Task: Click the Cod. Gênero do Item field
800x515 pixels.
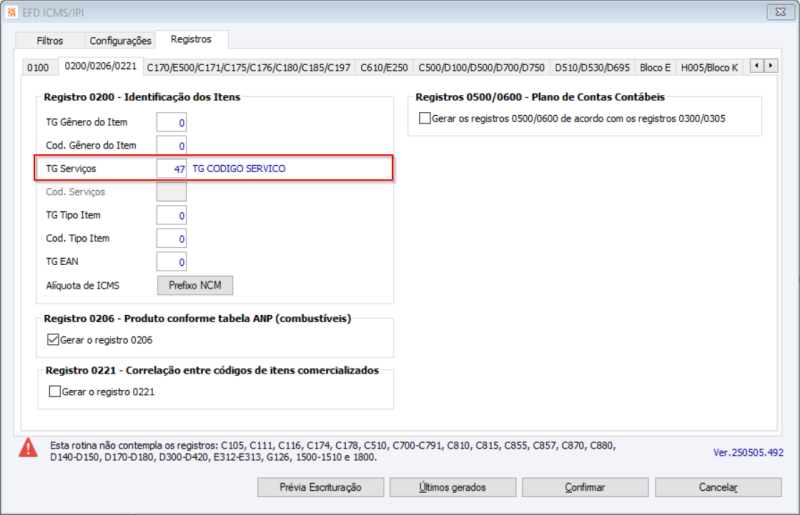Action: [171, 146]
